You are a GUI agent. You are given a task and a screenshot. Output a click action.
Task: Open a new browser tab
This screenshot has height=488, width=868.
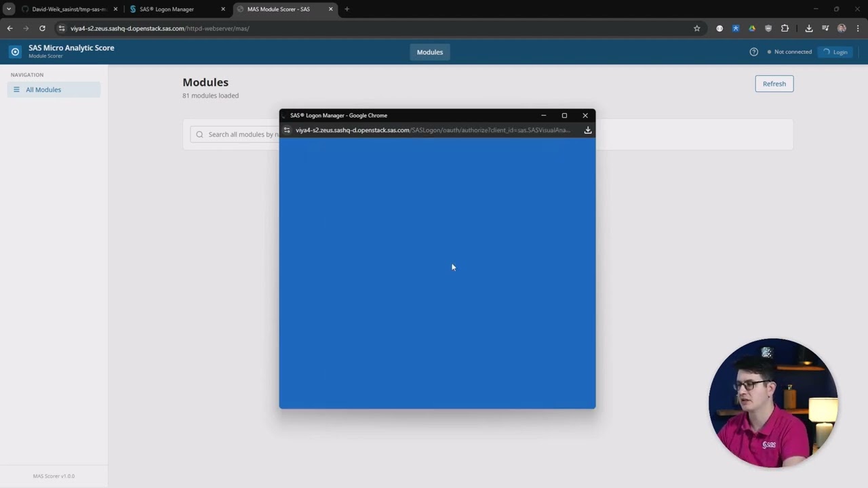[x=347, y=9]
